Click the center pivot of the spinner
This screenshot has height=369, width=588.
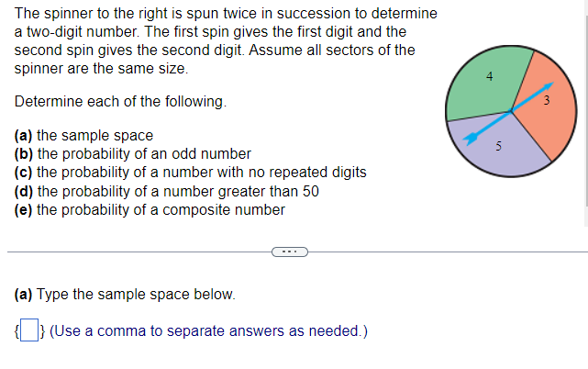510,111
